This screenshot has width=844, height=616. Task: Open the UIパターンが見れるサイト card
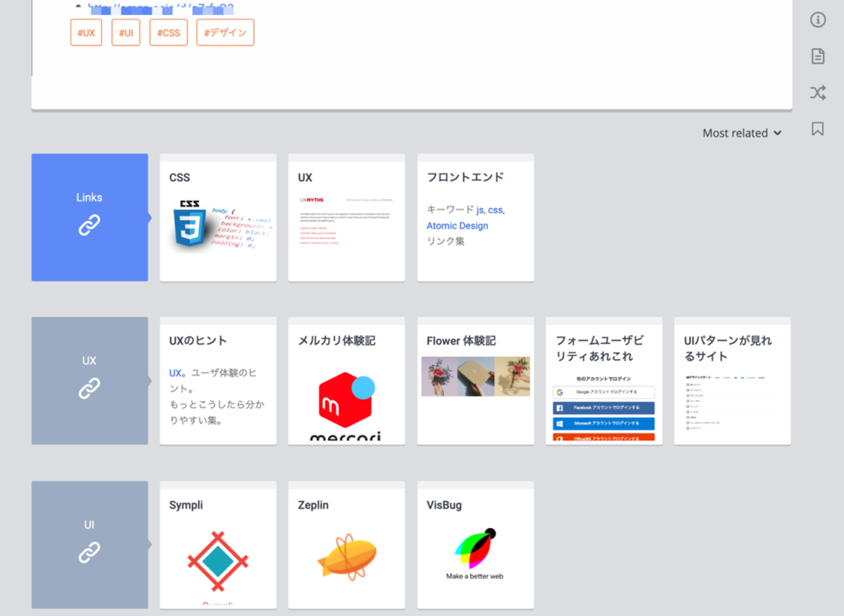(x=732, y=381)
